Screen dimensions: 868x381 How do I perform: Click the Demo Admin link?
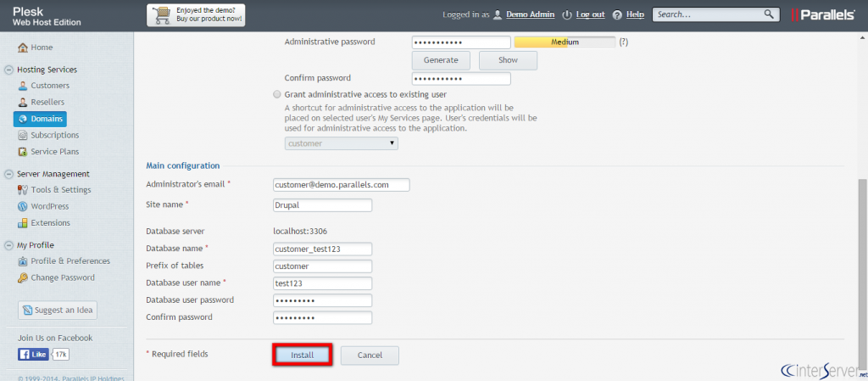[531, 15]
